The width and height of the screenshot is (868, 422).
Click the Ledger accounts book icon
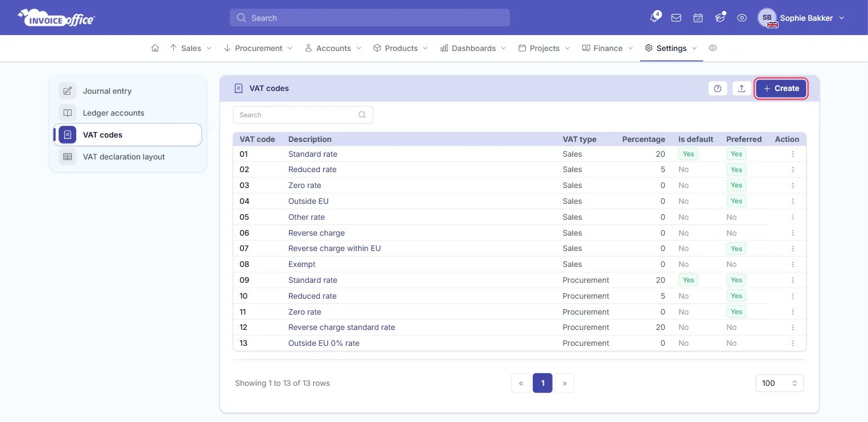(x=67, y=113)
